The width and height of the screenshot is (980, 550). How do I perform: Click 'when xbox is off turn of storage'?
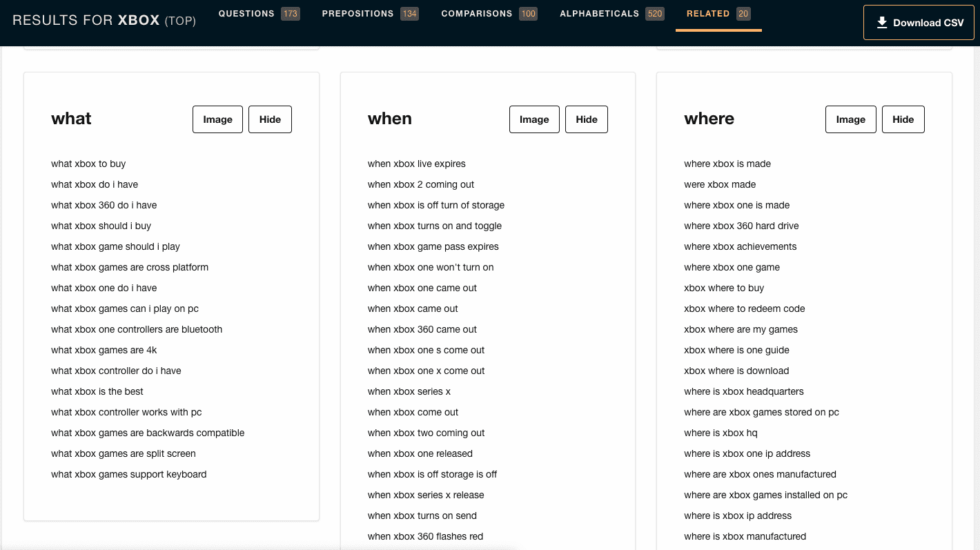click(x=436, y=205)
